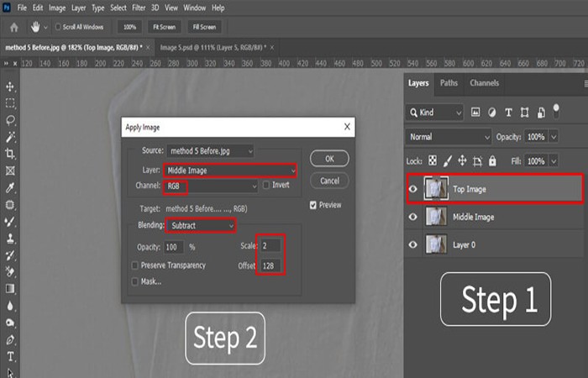Open the Layer dropdown showing Middle Image

[230, 171]
